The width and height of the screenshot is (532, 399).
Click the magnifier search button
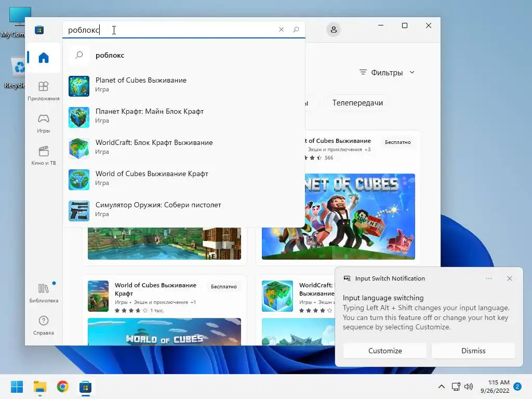click(x=296, y=30)
